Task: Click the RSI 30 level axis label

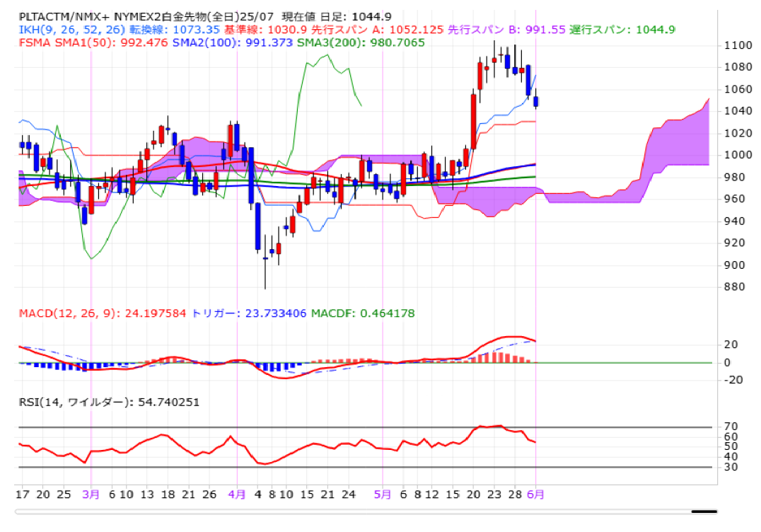Action: pos(731,467)
